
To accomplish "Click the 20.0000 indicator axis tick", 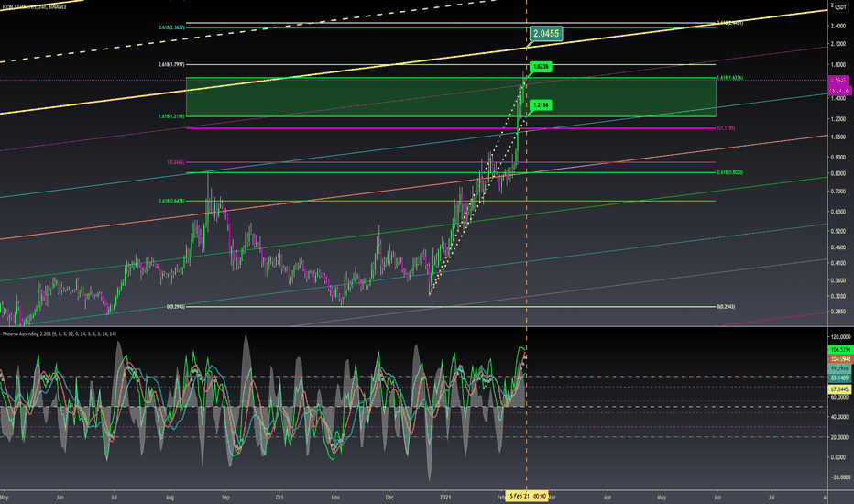I will 840,437.
